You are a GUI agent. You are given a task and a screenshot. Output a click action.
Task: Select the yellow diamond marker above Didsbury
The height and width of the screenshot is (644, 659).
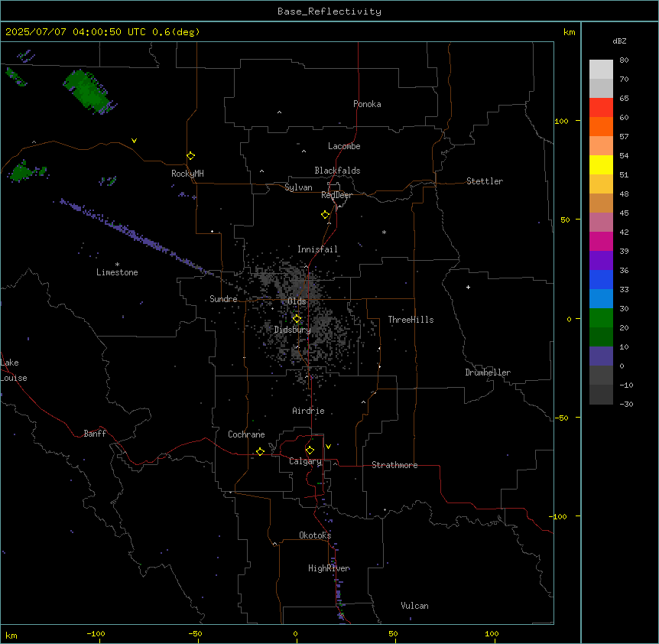(x=297, y=319)
